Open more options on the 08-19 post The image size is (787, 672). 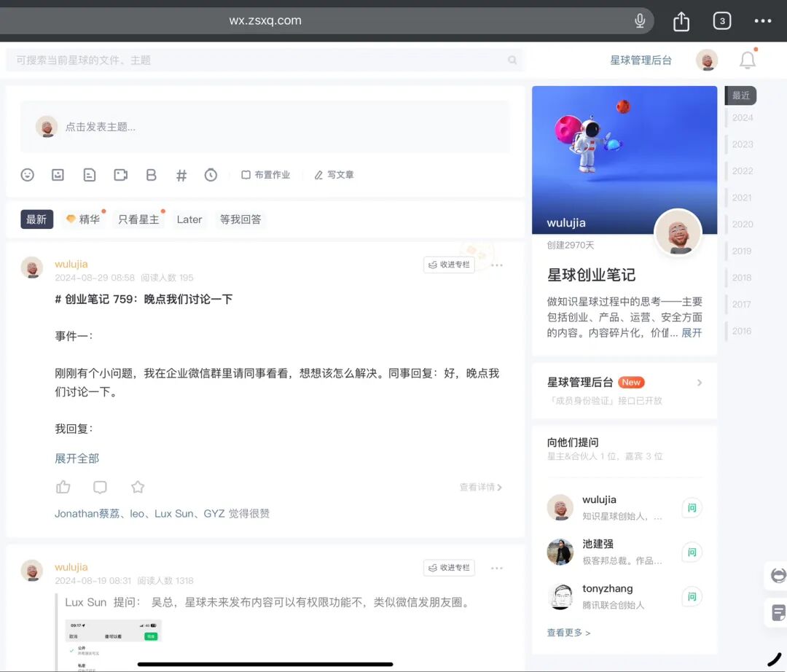click(x=497, y=568)
